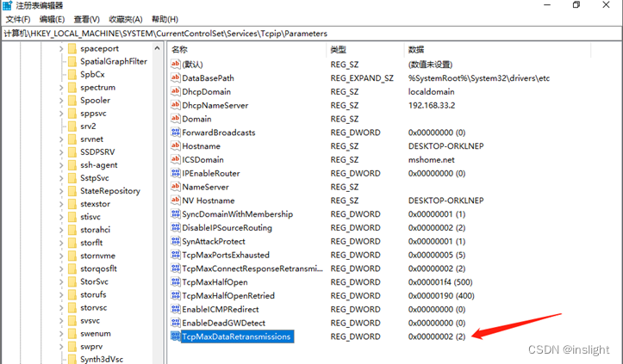Screen dimensions: 623x364
Task: Expand the stornvme key arrow
Action: click(x=61, y=256)
